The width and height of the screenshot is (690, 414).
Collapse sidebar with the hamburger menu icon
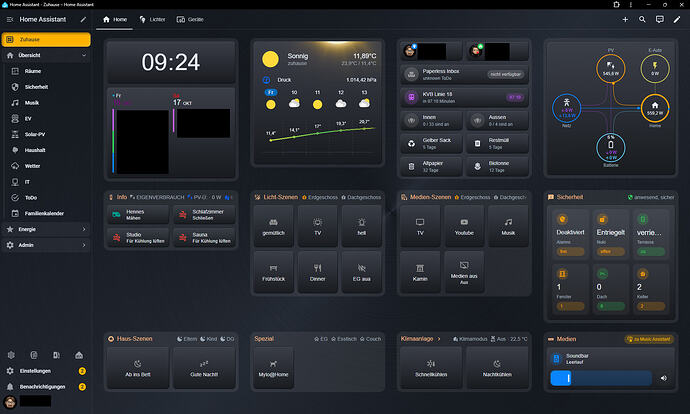tap(10, 19)
